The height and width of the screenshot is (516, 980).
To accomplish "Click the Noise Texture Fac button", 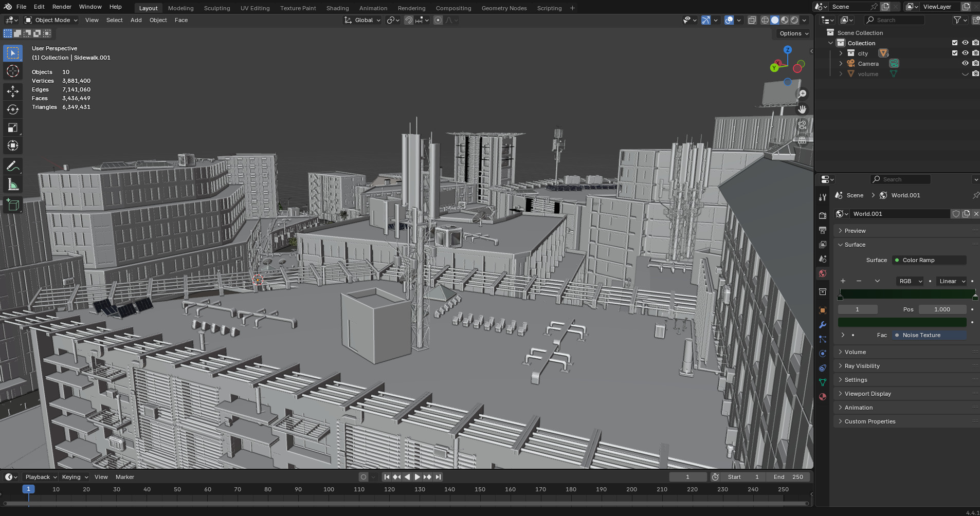I will coord(929,335).
